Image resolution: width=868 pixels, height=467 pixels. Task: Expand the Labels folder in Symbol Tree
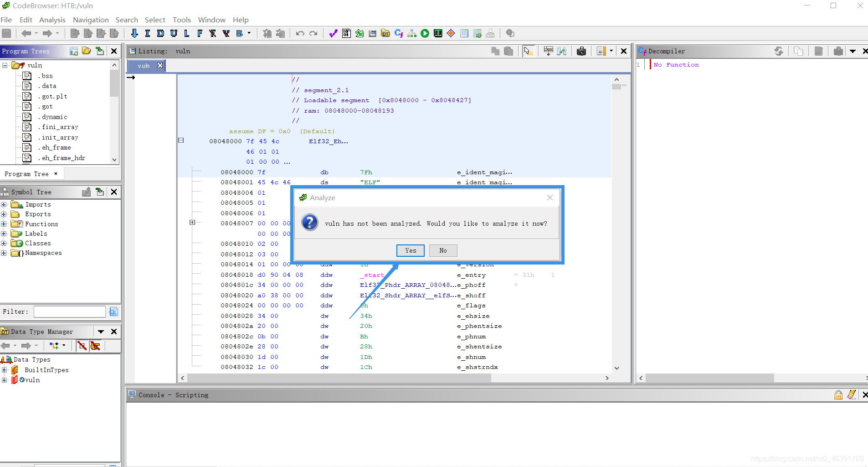point(4,233)
